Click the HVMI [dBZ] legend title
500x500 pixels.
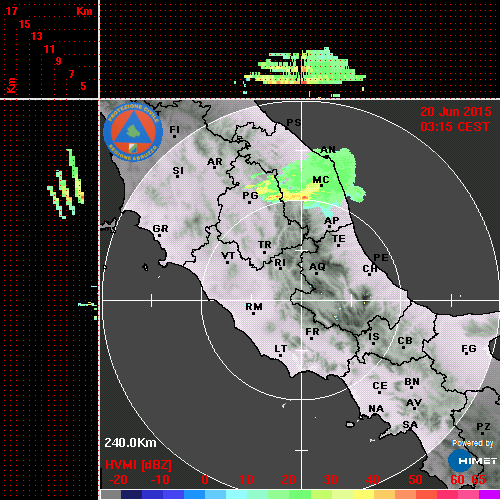tap(138, 465)
